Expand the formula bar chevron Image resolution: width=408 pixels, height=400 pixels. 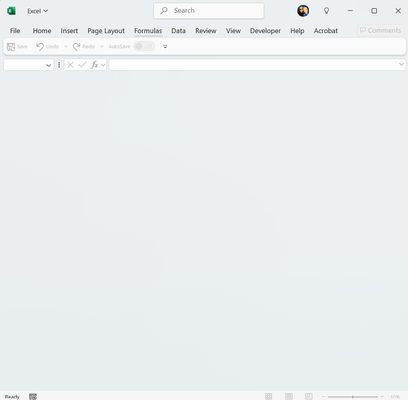[x=401, y=64]
